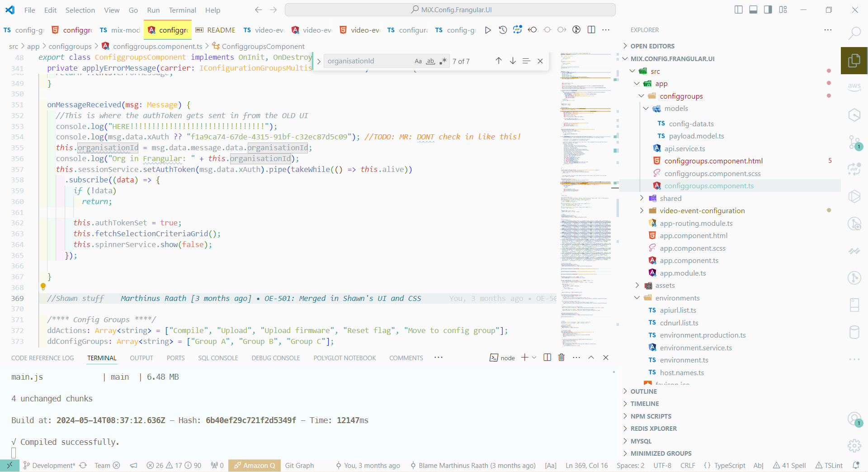Toggle Match Case in find widget
Screen dimensions: 868x472
[x=418, y=61]
